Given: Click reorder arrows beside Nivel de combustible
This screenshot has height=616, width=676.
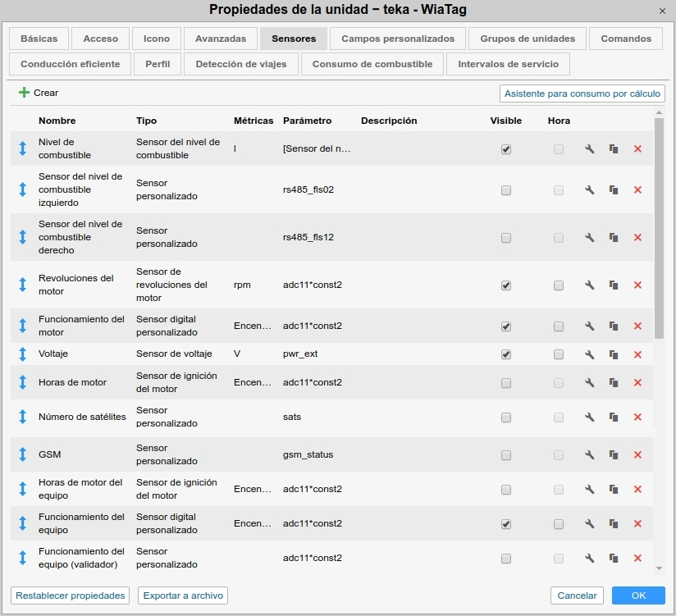Looking at the screenshot, I should (x=22, y=148).
